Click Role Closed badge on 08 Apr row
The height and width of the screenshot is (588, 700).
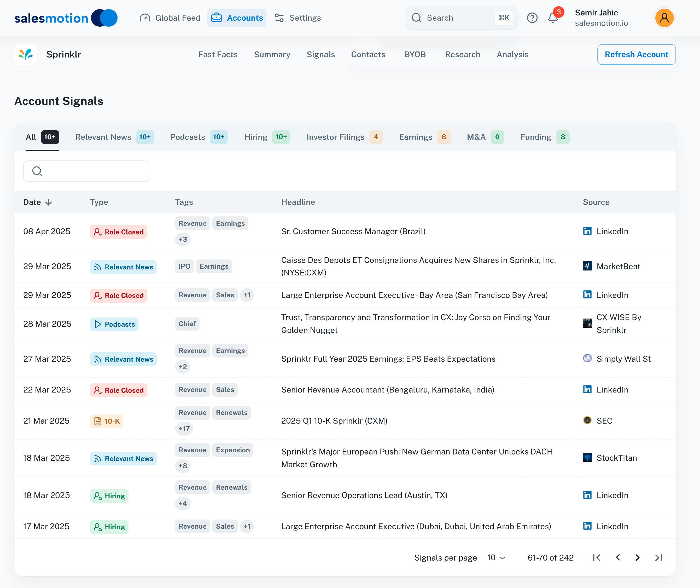point(118,232)
